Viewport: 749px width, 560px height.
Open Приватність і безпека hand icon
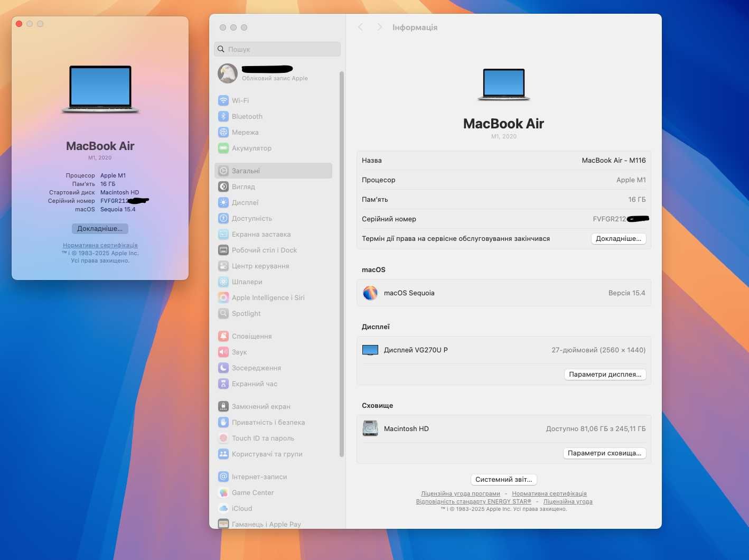[223, 422]
